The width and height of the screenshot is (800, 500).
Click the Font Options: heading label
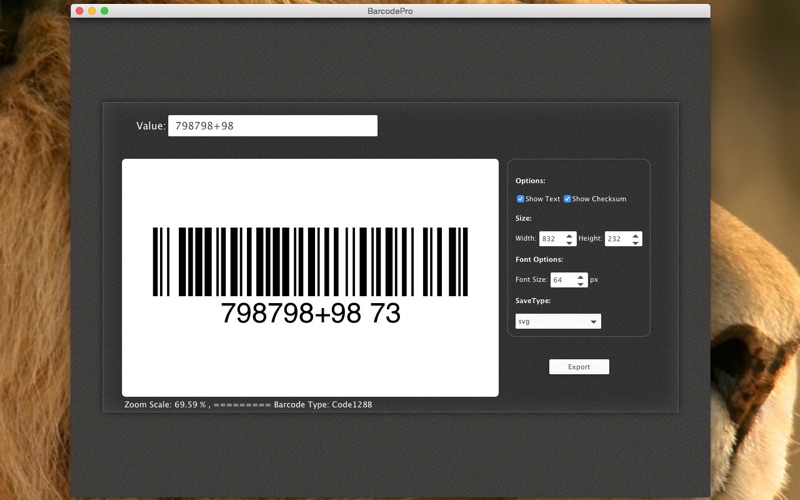click(539, 260)
